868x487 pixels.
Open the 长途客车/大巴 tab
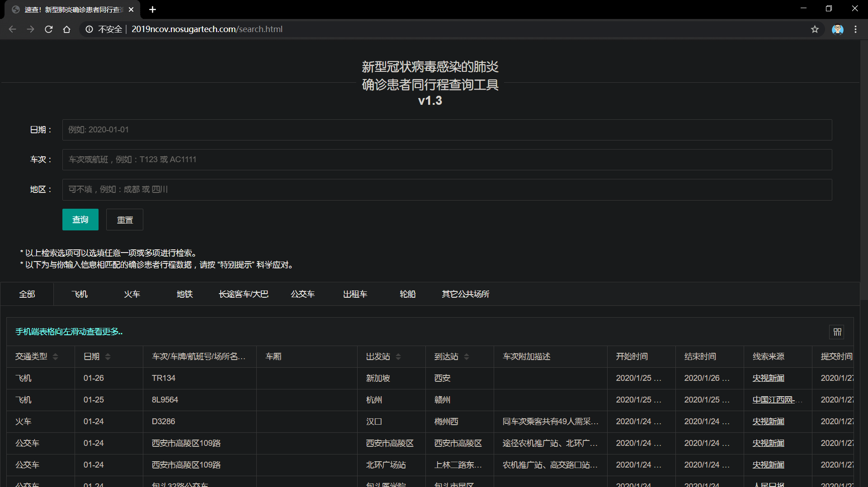(x=244, y=294)
